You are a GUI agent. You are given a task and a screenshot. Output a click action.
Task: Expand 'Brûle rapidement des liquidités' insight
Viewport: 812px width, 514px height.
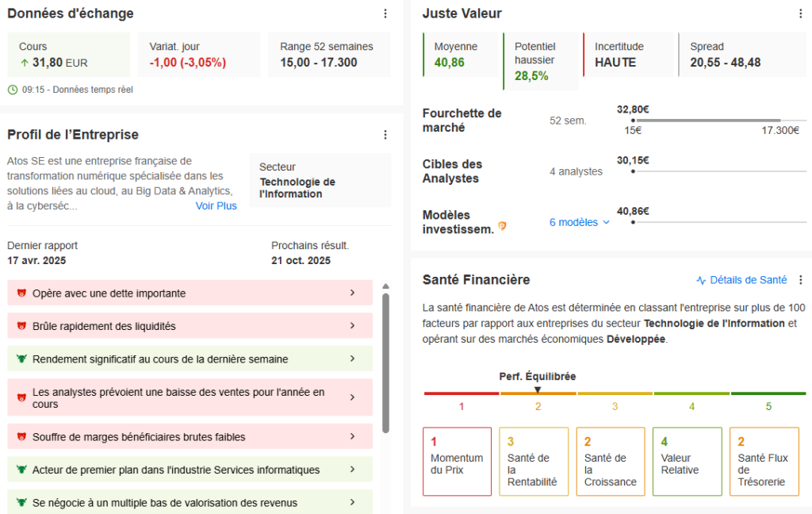(x=352, y=326)
